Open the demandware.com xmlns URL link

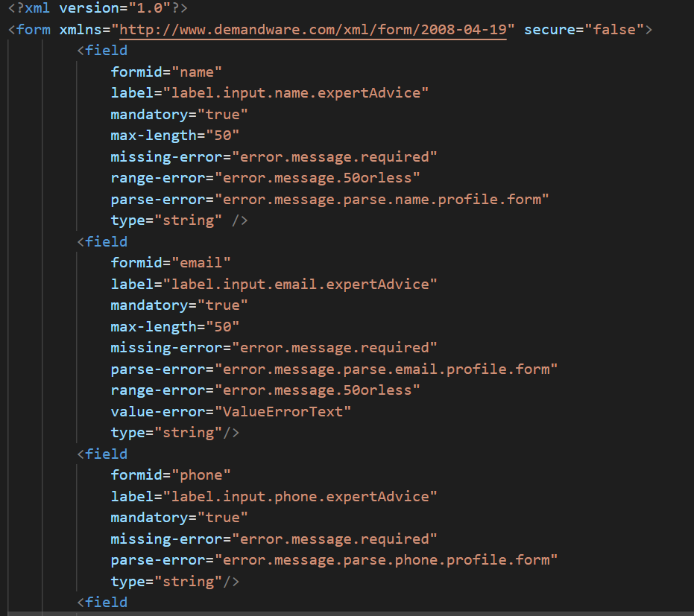click(x=313, y=30)
